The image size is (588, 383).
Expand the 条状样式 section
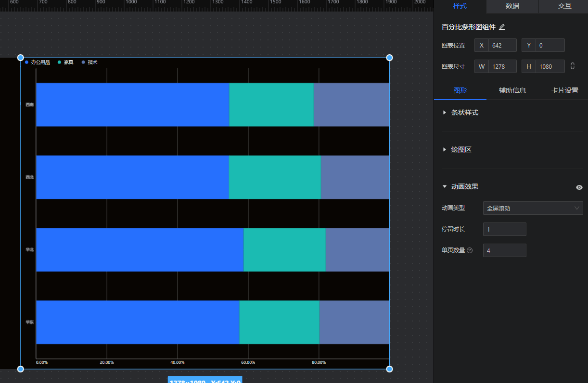pos(464,112)
